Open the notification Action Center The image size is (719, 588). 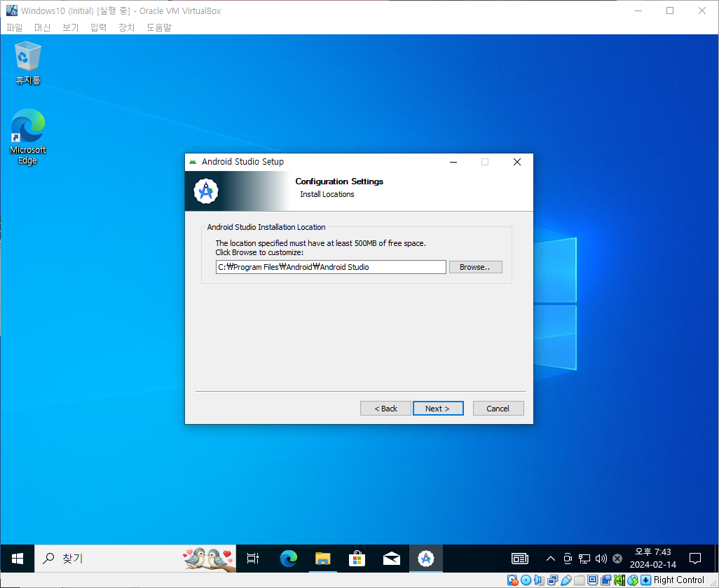pyautogui.click(x=695, y=558)
